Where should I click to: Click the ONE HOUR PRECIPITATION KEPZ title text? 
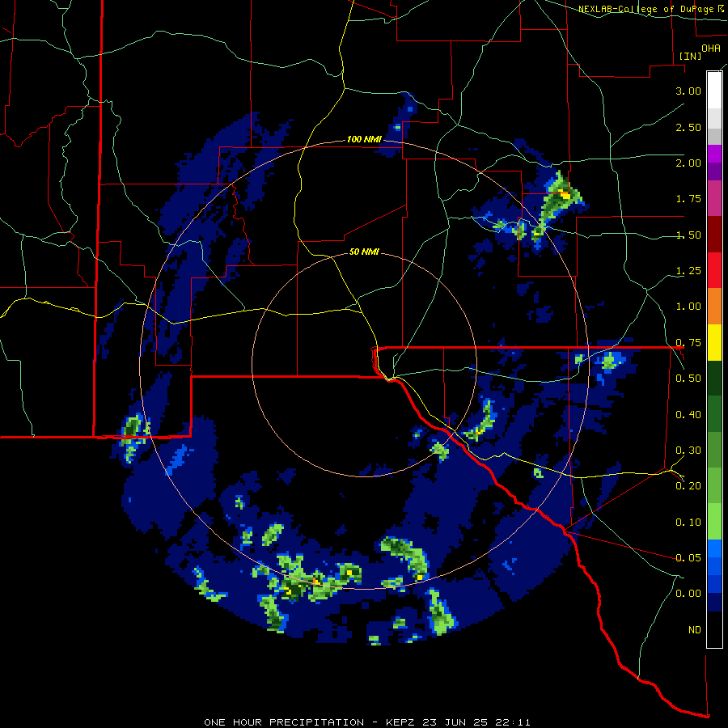tap(366, 722)
